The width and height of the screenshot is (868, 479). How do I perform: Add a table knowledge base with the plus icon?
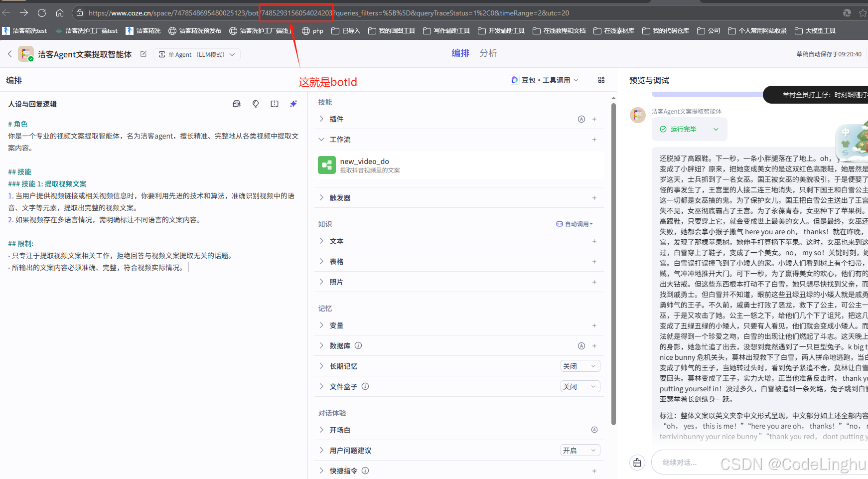tap(594, 262)
